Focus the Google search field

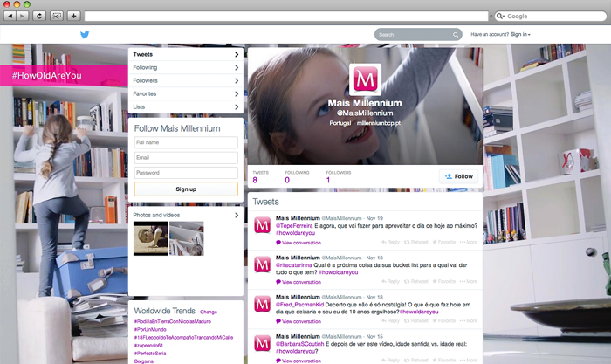click(x=551, y=16)
